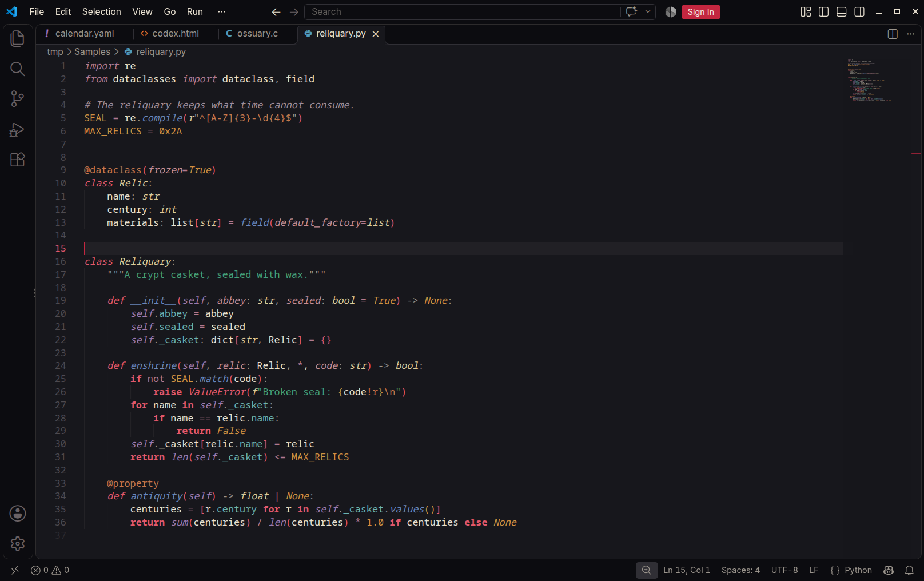The height and width of the screenshot is (581, 924).
Task: Open the Selection menu
Action: point(102,12)
